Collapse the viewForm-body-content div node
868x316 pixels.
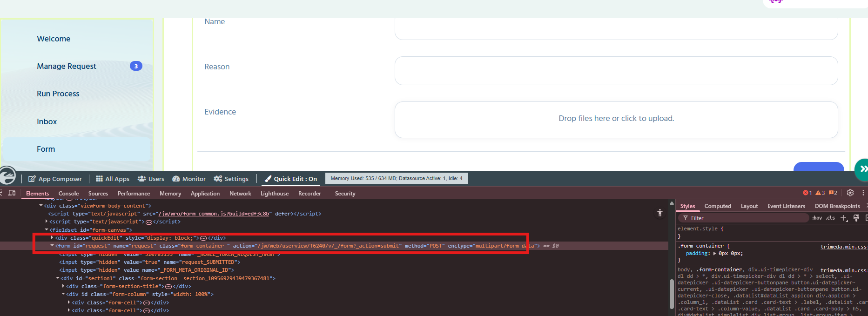(x=41, y=205)
